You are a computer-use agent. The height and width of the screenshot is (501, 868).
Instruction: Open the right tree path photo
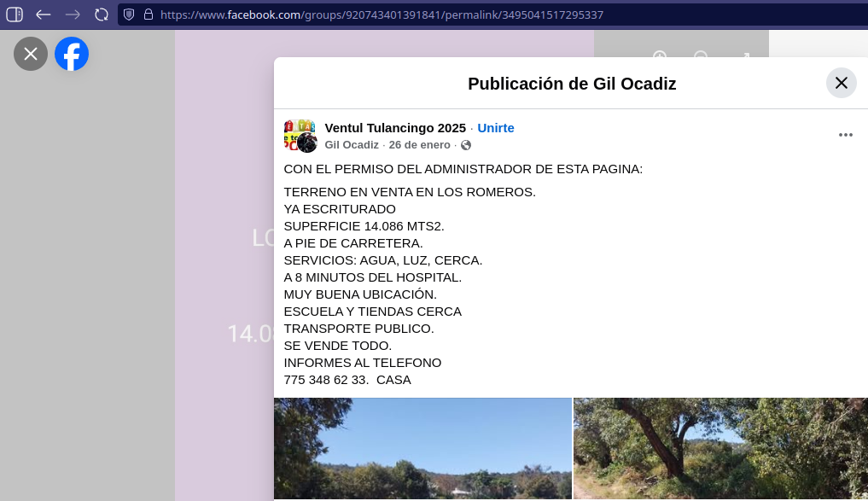(x=720, y=449)
